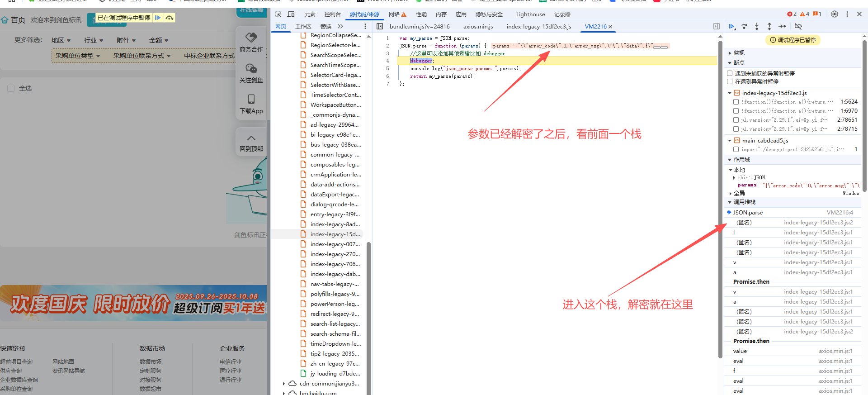
Task: Show more navigator tabs chevron
Action: point(340,26)
